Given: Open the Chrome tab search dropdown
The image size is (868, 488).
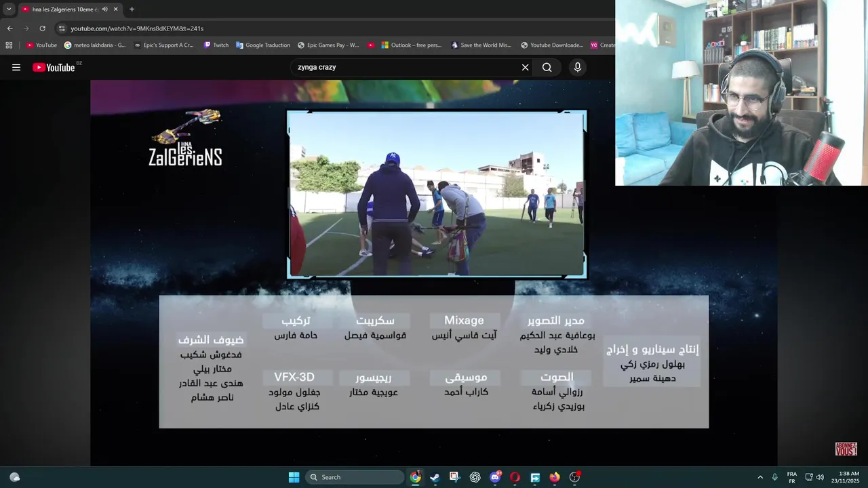Looking at the screenshot, I should click(x=9, y=9).
